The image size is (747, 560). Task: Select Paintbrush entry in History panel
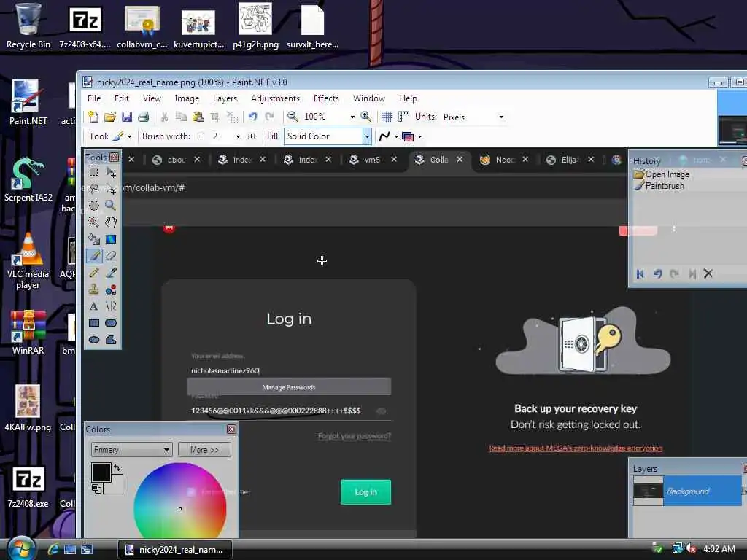click(659, 186)
